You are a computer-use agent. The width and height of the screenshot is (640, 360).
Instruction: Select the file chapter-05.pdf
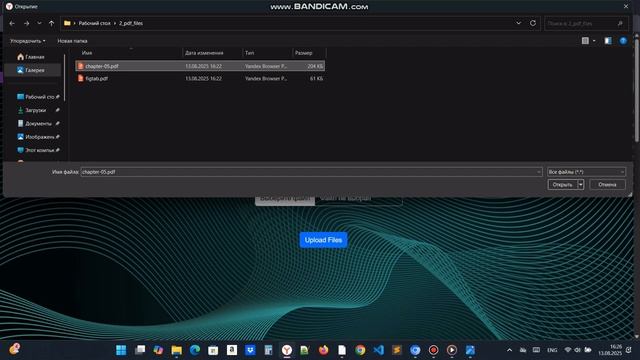tap(200, 66)
